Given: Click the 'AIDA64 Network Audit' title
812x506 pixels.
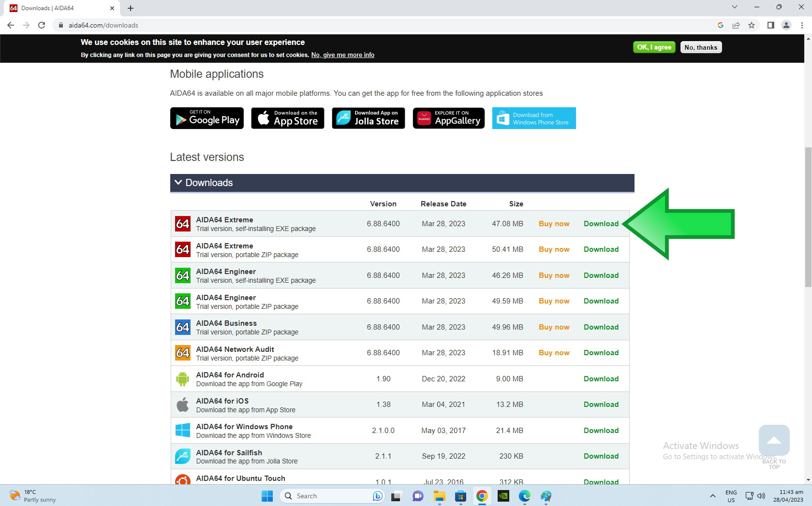Looking at the screenshot, I should click(x=235, y=349).
